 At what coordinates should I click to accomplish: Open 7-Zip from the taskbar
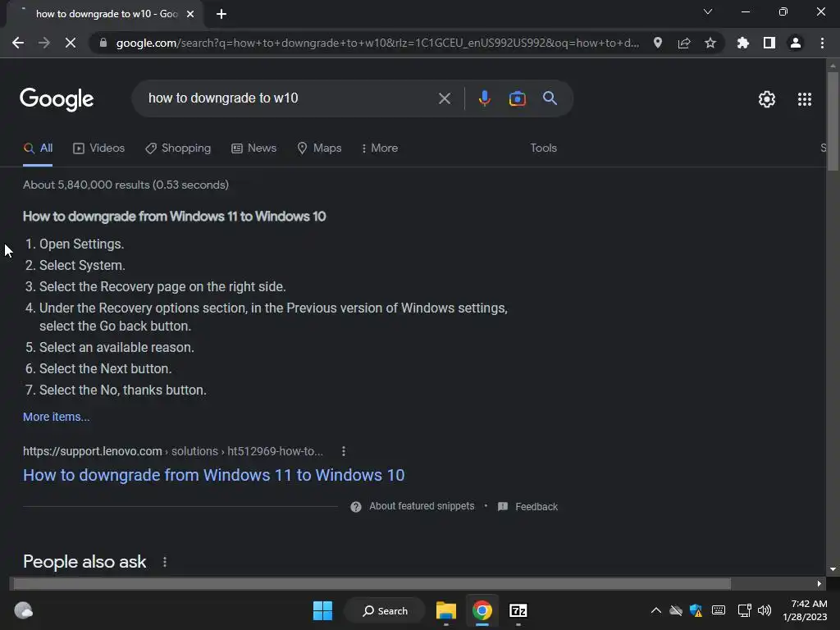[518, 610]
